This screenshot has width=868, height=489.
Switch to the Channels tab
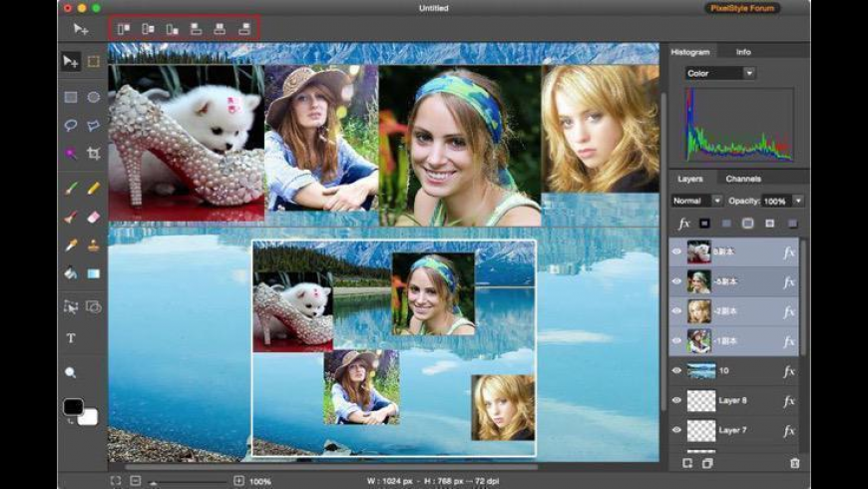(742, 179)
